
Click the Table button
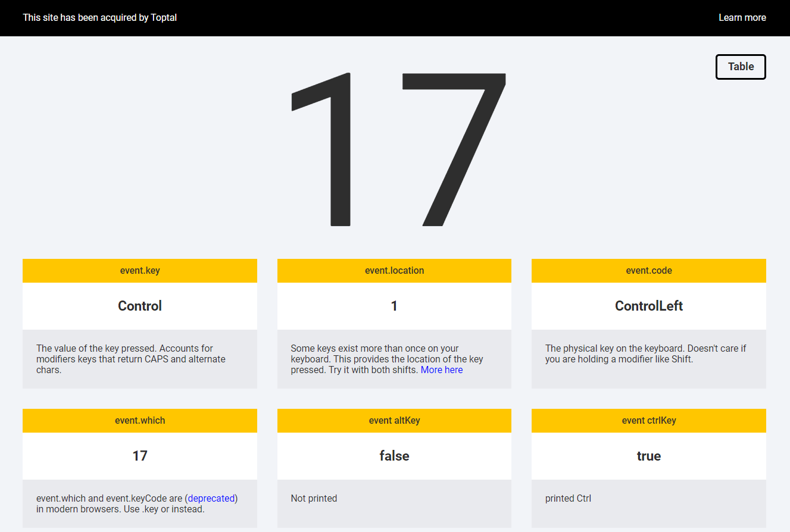click(x=741, y=67)
